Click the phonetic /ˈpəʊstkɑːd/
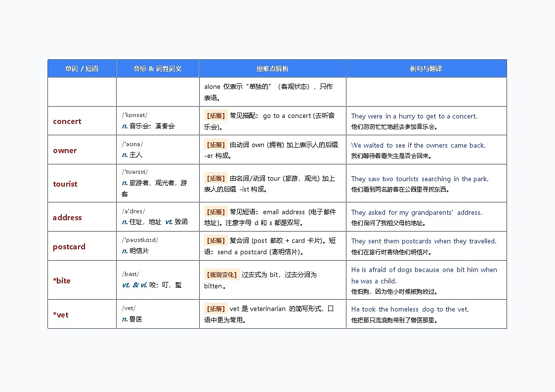Screen dimensions: 555x392 tap(140, 240)
